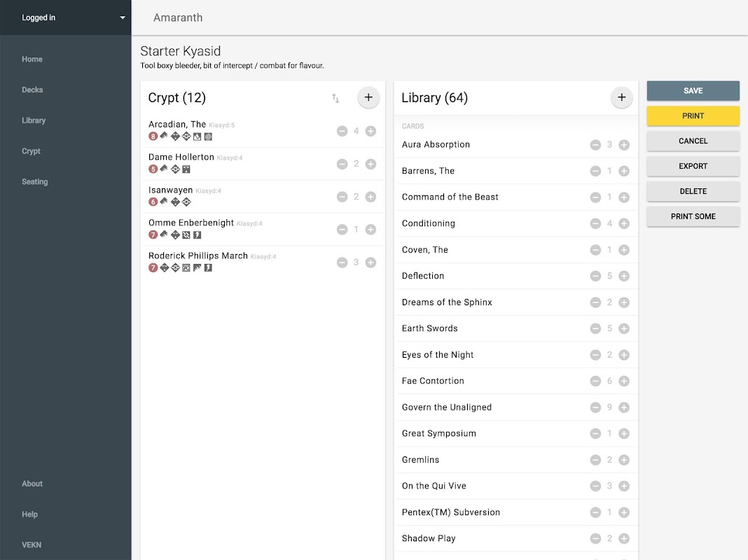This screenshot has height=560, width=748.
Task: Open Library page in sidebar
Action: coord(34,120)
